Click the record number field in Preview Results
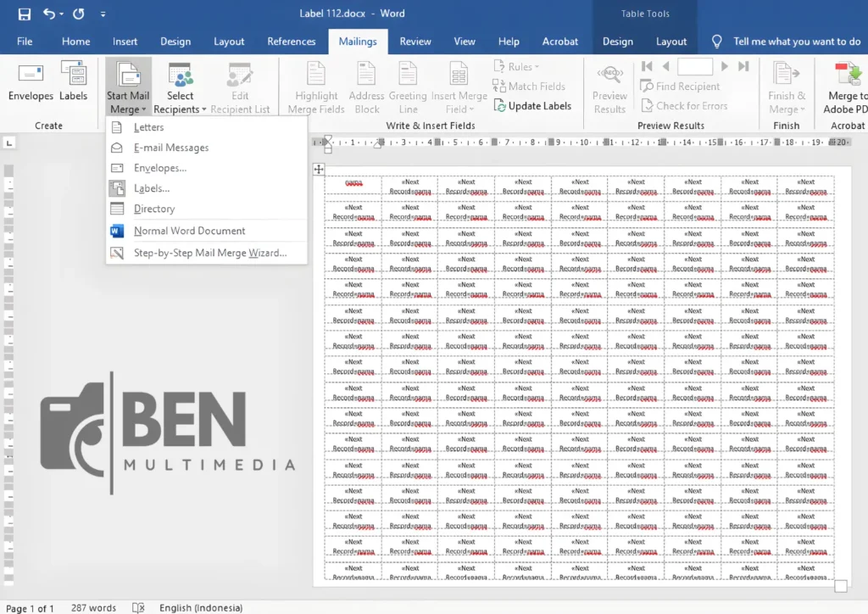The width and height of the screenshot is (868, 614). [697, 65]
